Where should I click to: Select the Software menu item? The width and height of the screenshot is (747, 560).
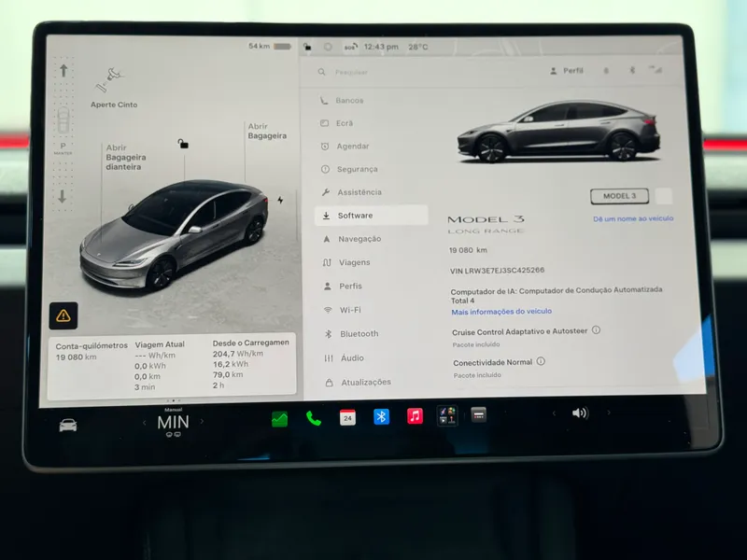tap(372, 216)
